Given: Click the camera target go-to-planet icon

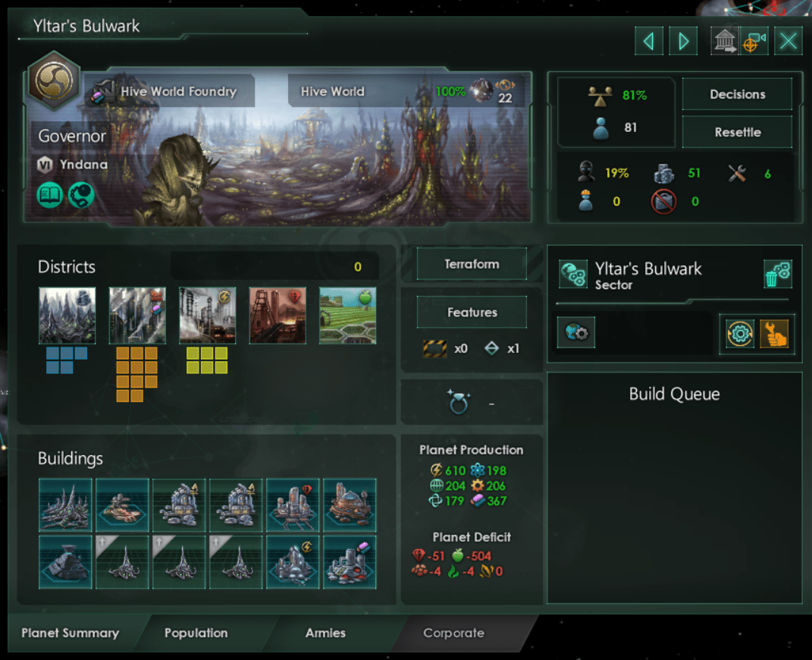Looking at the screenshot, I should (x=754, y=42).
